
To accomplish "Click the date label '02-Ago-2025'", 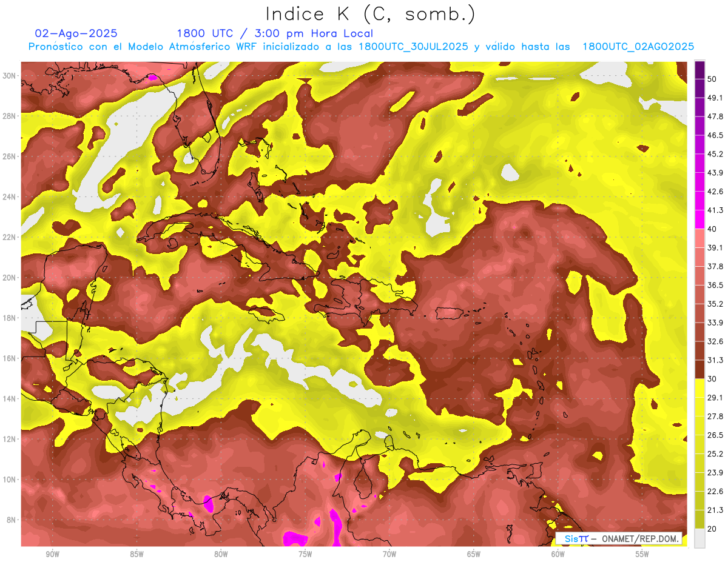I will click(x=76, y=33).
